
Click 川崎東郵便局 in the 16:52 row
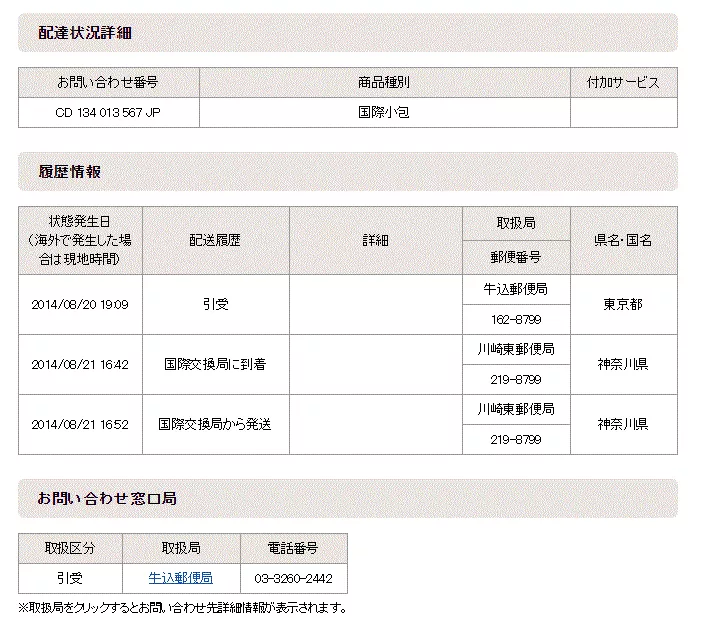[x=516, y=409]
